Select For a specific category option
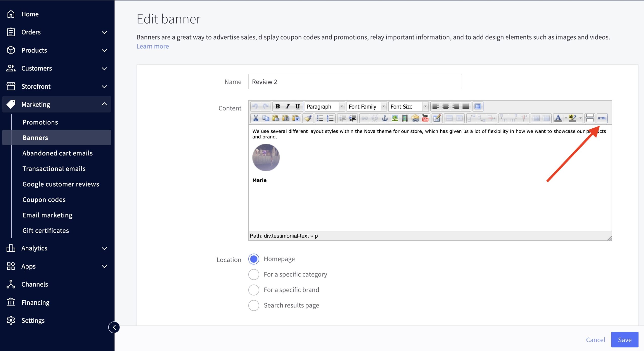644x351 pixels. [x=254, y=274]
